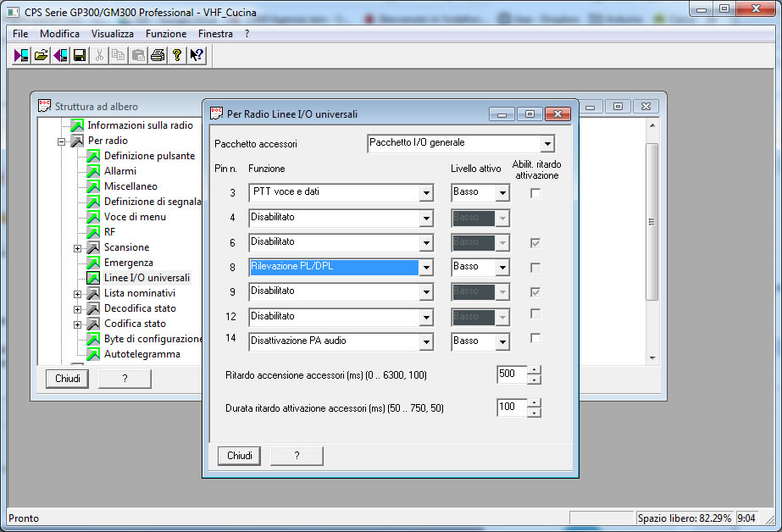Collapse the Per radio tree node

coord(61,141)
